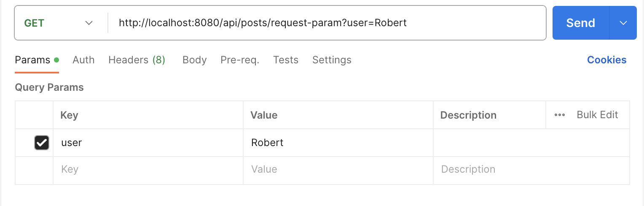Open the three-dots column options menu

pos(560,115)
